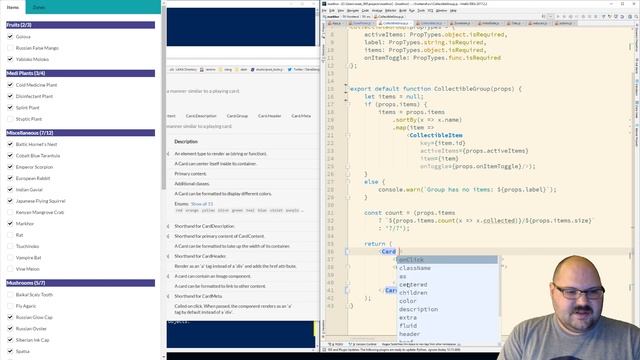Check the Kenyan Mangrove Crab checkbox
Viewport: 640px width, 360px height.
click(x=10, y=212)
